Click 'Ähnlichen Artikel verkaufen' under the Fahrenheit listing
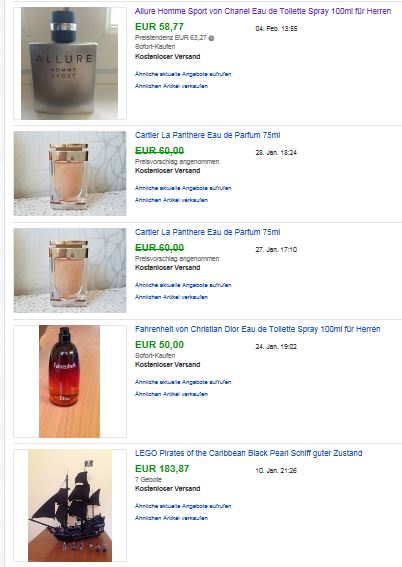 click(x=171, y=394)
